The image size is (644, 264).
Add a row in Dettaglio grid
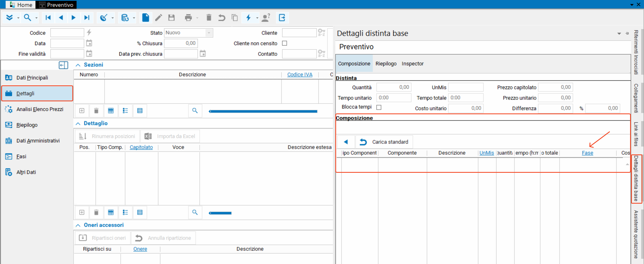click(82, 212)
